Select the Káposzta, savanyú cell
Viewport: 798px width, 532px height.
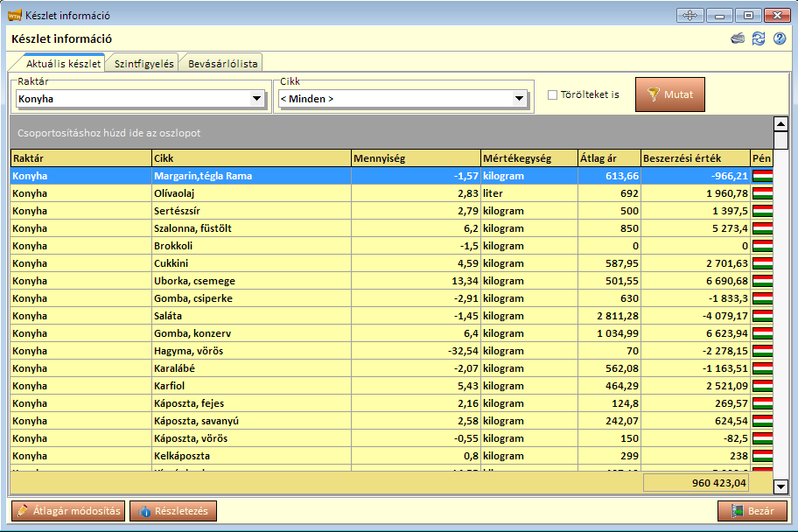[x=251, y=421]
